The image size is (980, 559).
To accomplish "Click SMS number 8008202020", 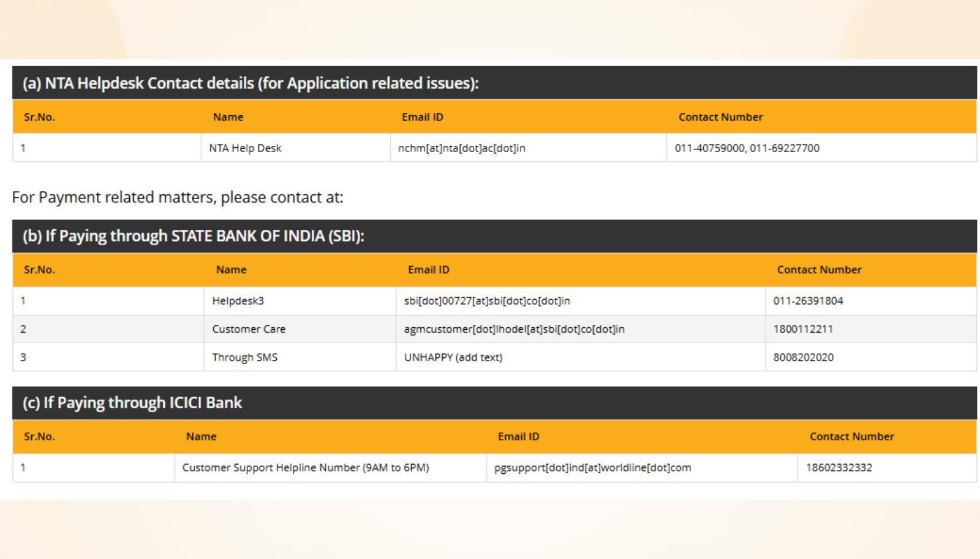I will [x=803, y=357].
